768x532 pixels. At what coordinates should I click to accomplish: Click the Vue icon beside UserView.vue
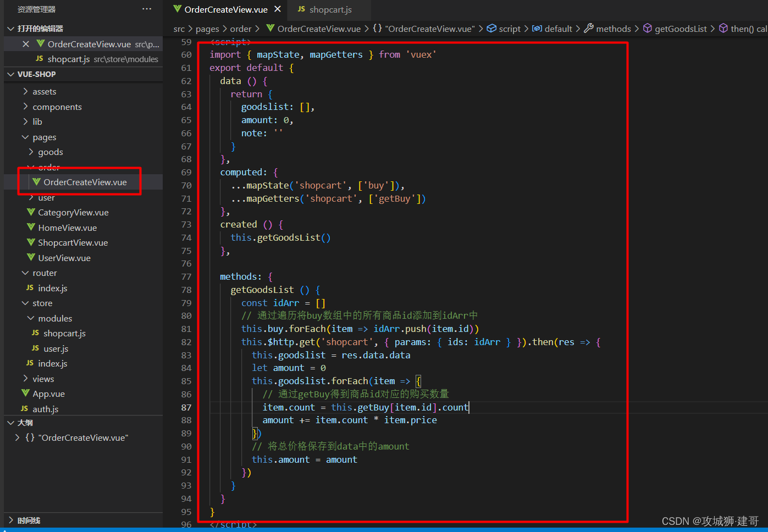[31, 258]
